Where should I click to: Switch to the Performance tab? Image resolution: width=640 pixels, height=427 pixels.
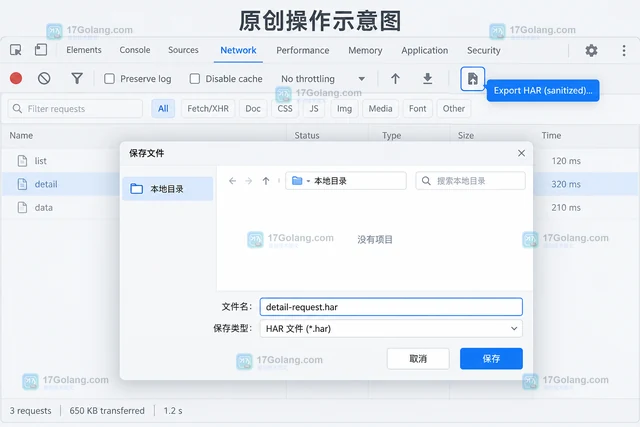click(x=302, y=50)
